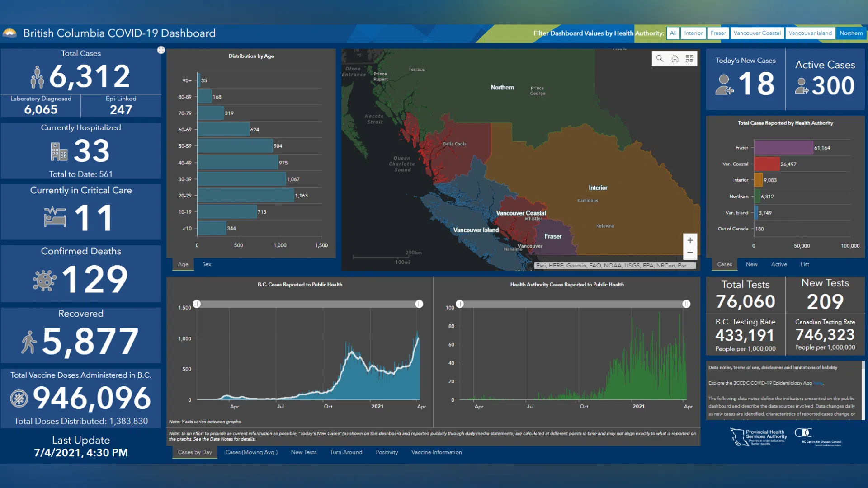868x488 pixels.
Task: Switch health authority chart to Active tab
Action: pyautogui.click(x=778, y=264)
